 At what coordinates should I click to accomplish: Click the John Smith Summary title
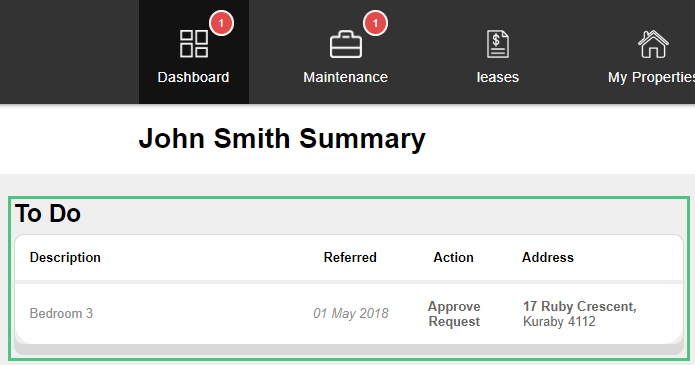click(282, 139)
